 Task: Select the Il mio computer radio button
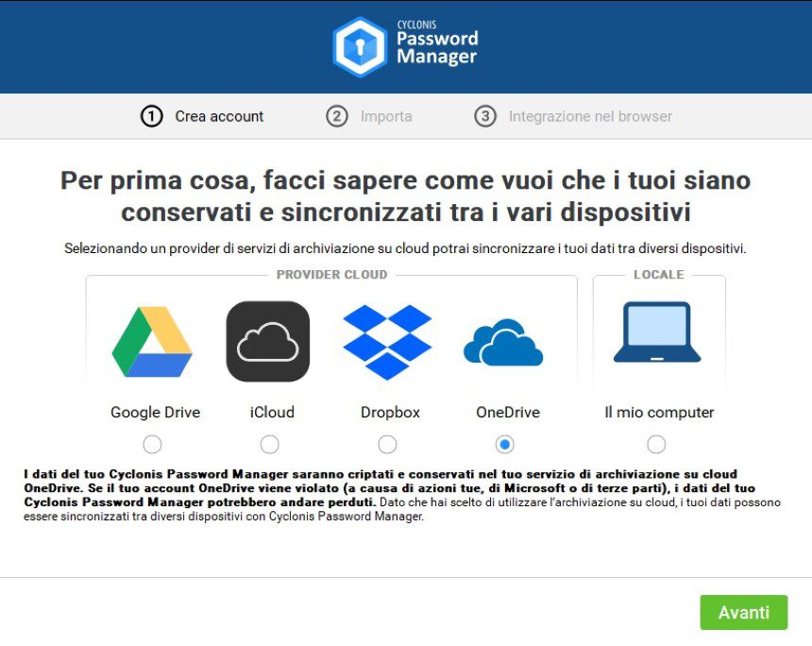click(x=656, y=445)
